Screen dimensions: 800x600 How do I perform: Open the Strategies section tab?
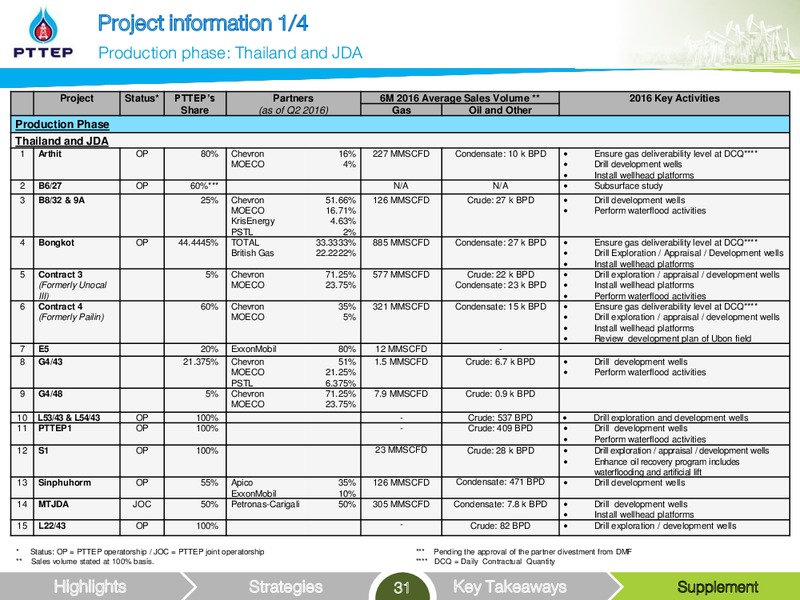286,587
